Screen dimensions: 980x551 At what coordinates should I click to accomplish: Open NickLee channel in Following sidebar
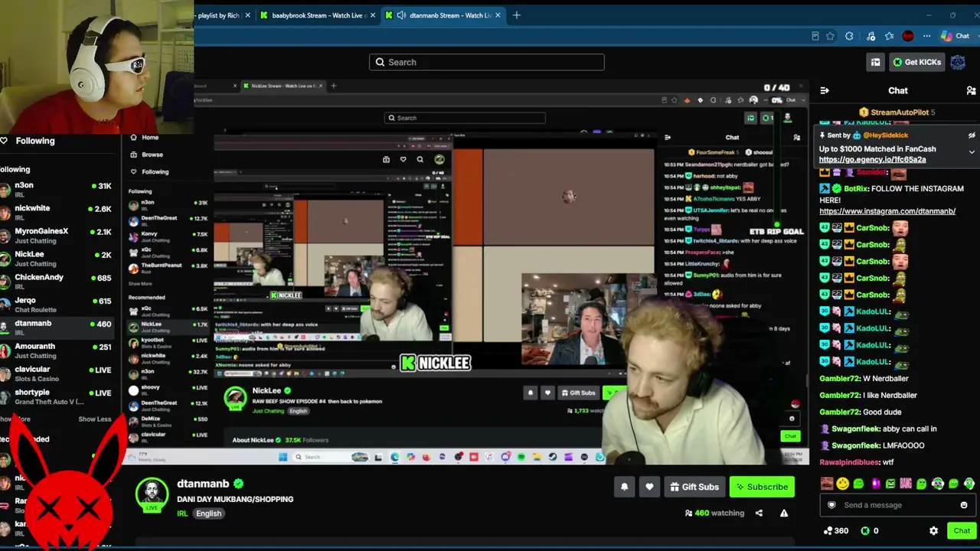click(x=57, y=259)
